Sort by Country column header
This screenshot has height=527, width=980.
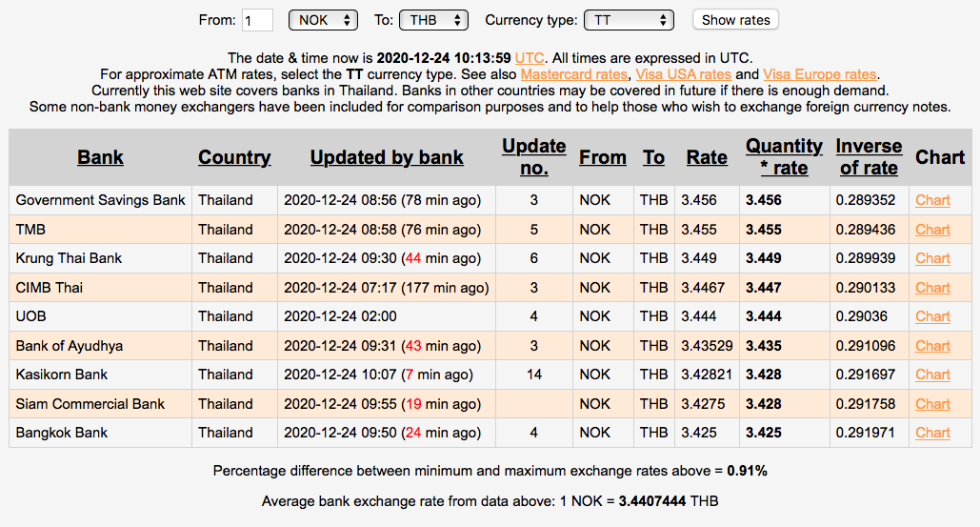coord(234,157)
